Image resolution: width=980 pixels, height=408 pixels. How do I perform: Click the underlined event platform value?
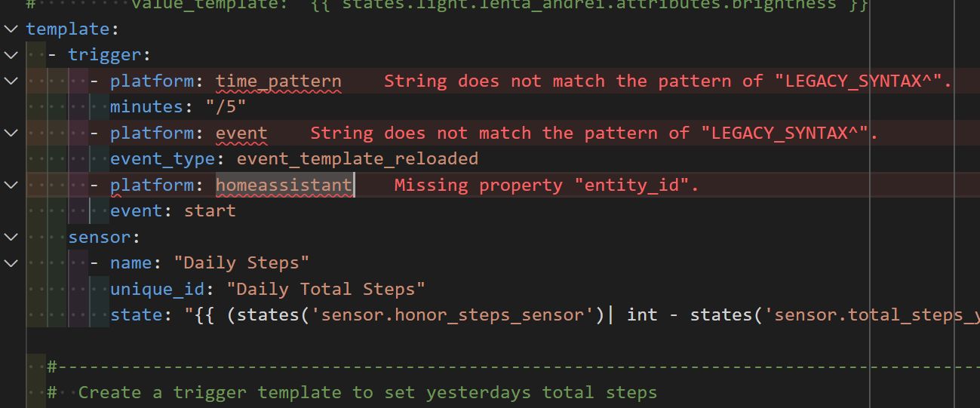coord(241,133)
